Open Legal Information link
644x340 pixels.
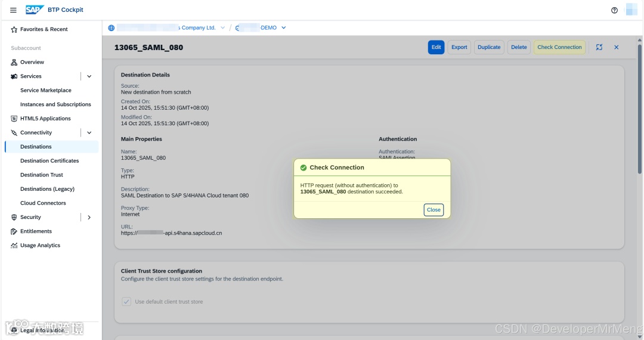(42, 330)
